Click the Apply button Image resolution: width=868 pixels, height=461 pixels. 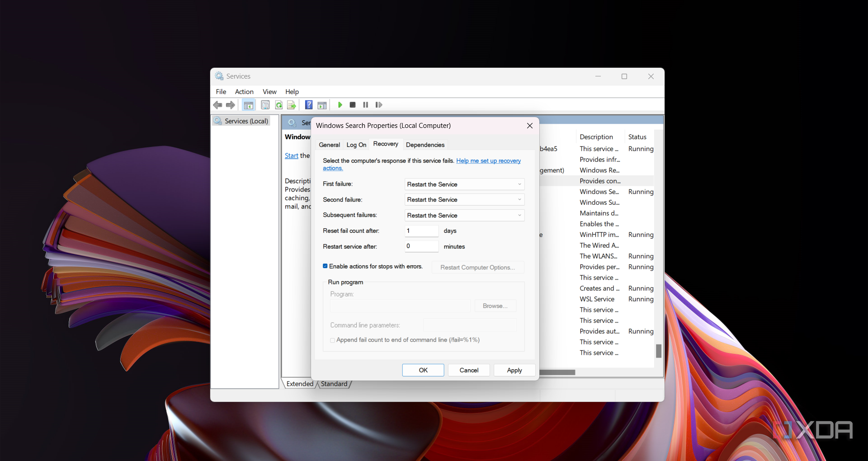tap(514, 370)
